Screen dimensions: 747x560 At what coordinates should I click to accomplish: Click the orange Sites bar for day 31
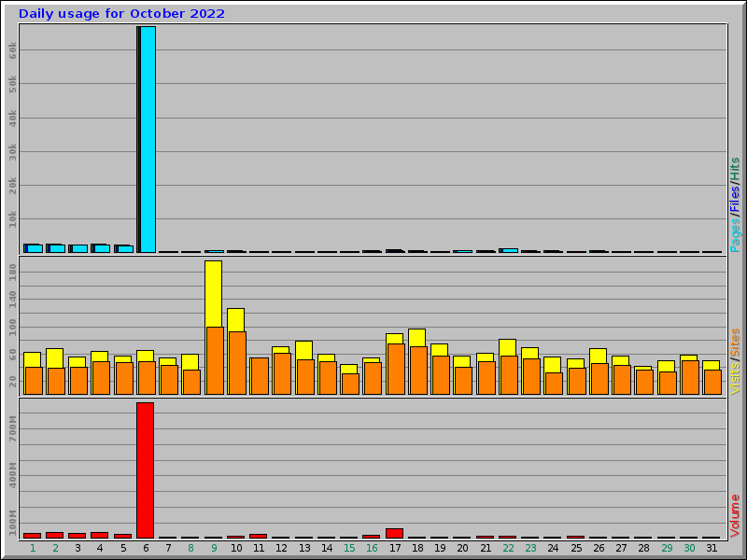712,382
